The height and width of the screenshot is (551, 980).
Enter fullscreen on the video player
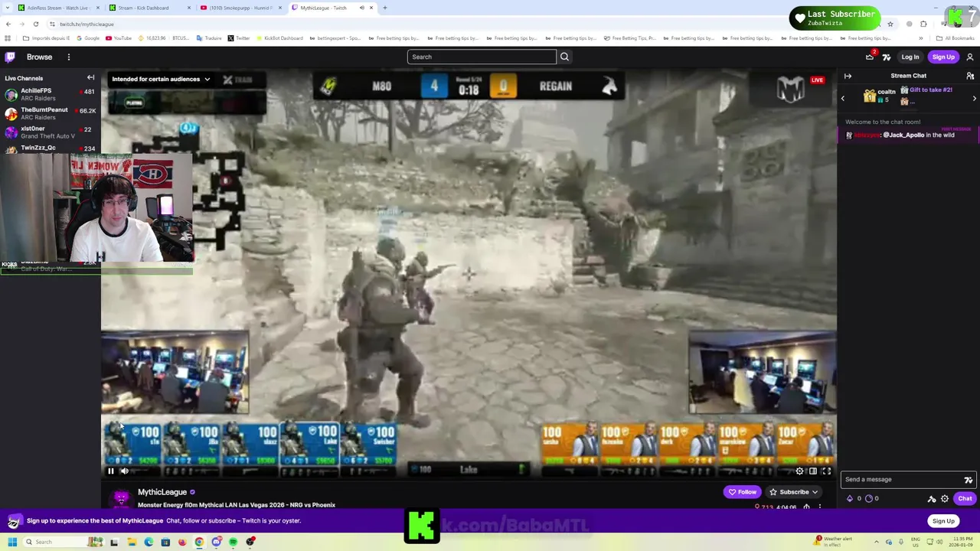(x=827, y=471)
